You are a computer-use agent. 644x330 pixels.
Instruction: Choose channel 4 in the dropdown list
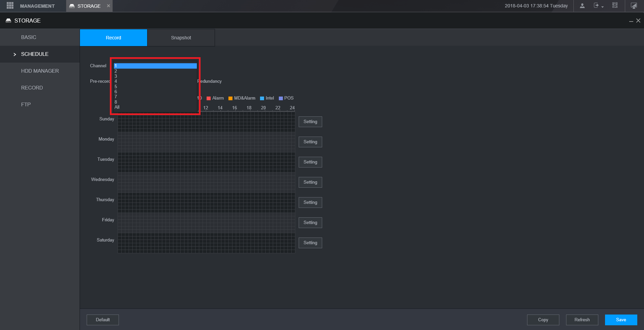155,81
